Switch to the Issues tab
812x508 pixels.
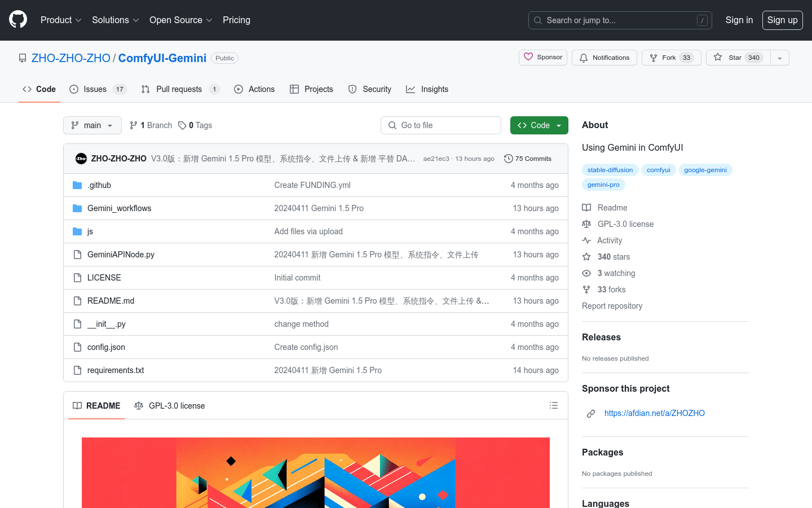click(x=98, y=89)
